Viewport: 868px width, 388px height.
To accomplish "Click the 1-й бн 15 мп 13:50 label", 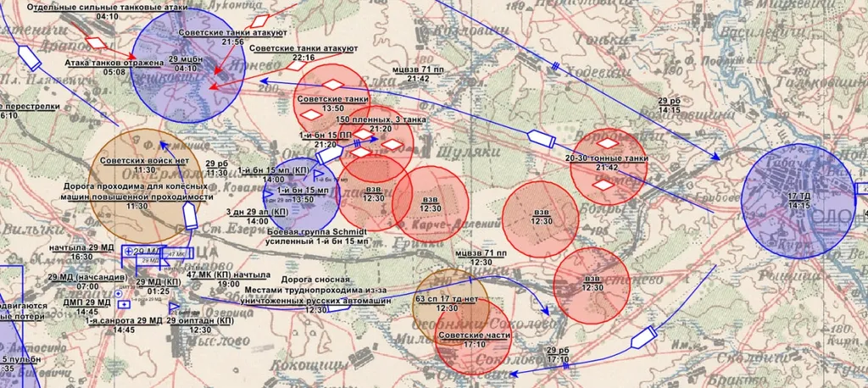I will [x=303, y=194].
